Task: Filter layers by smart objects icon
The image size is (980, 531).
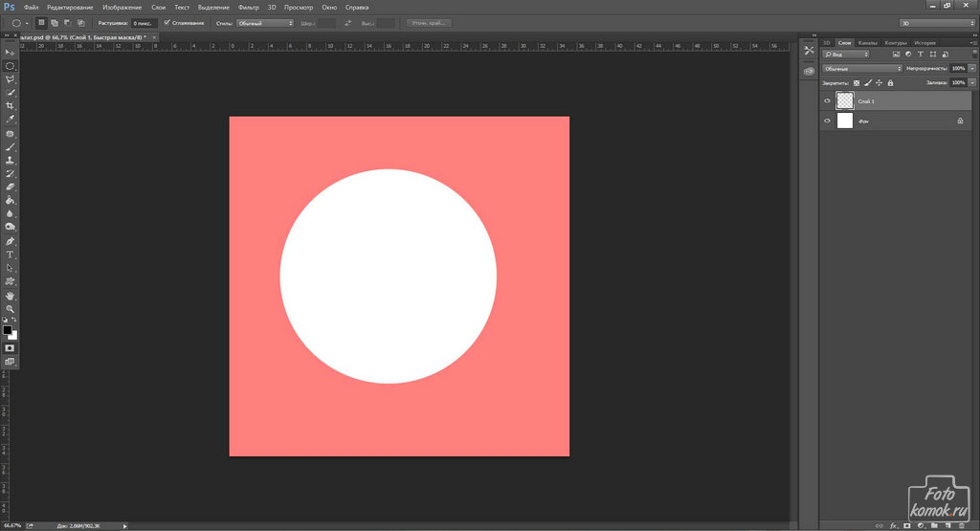Action: click(945, 55)
